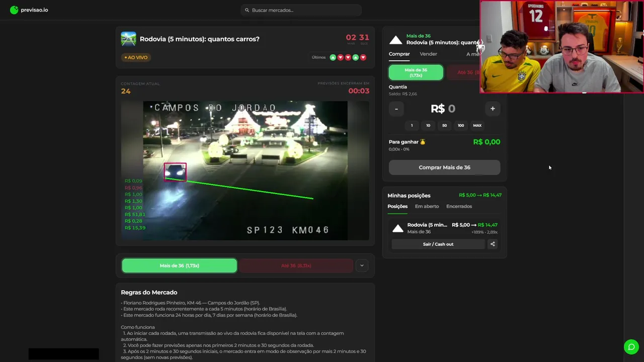Click the 'R$ 15,39' bet value in feed
644x362 pixels.
click(135, 228)
